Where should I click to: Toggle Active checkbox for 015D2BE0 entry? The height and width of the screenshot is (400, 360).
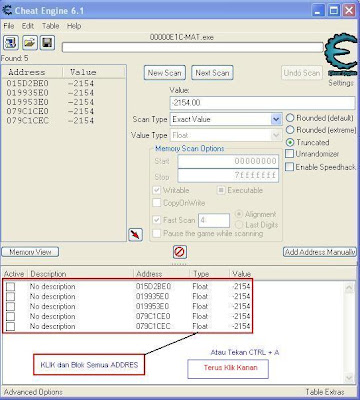click(x=10, y=286)
